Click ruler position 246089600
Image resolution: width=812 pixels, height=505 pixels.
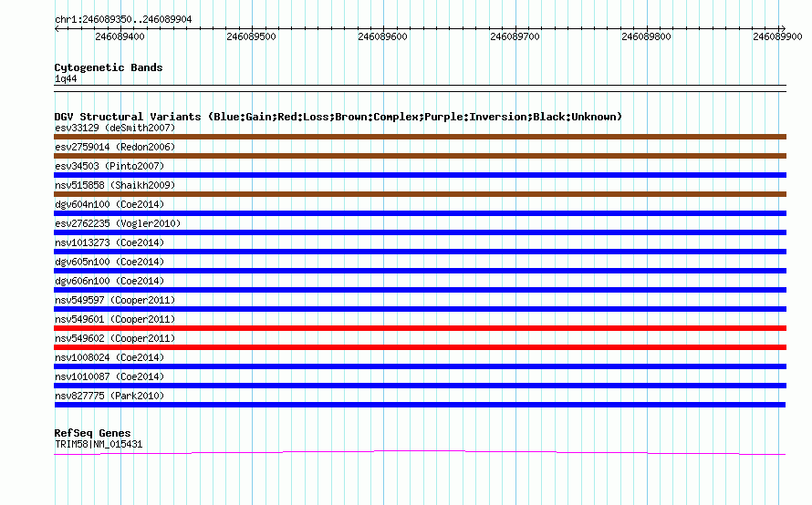[x=383, y=36]
